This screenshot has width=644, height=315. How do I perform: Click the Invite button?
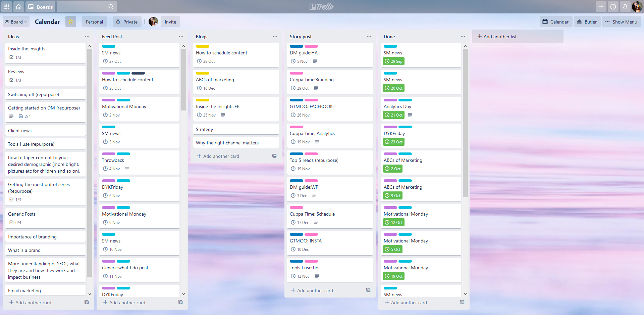(x=170, y=22)
